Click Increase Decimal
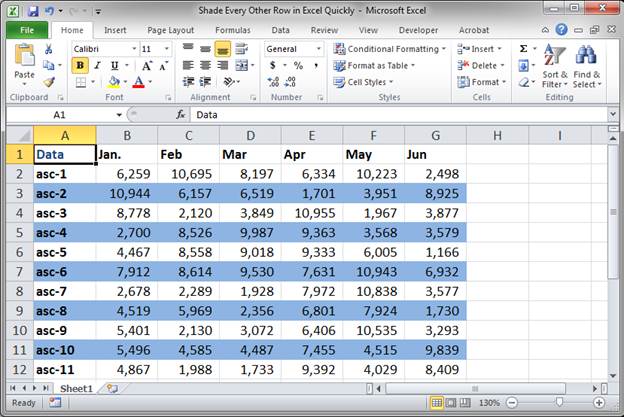 tap(273, 82)
